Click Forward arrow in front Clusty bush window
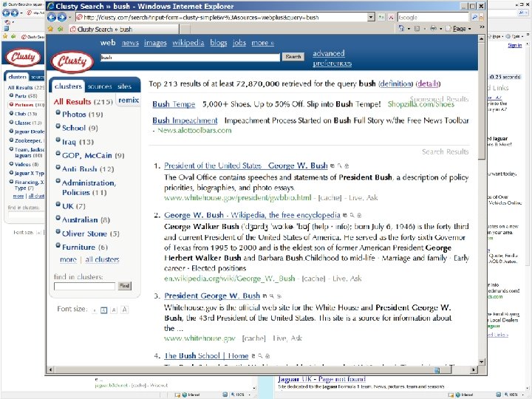Image resolution: width=532 pixels, height=399 pixels. pyautogui.click(x=62, y=17)
